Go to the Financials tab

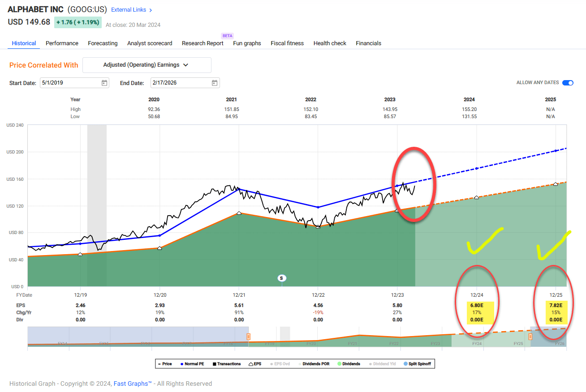pyautogui.click(x=368, y=43)
